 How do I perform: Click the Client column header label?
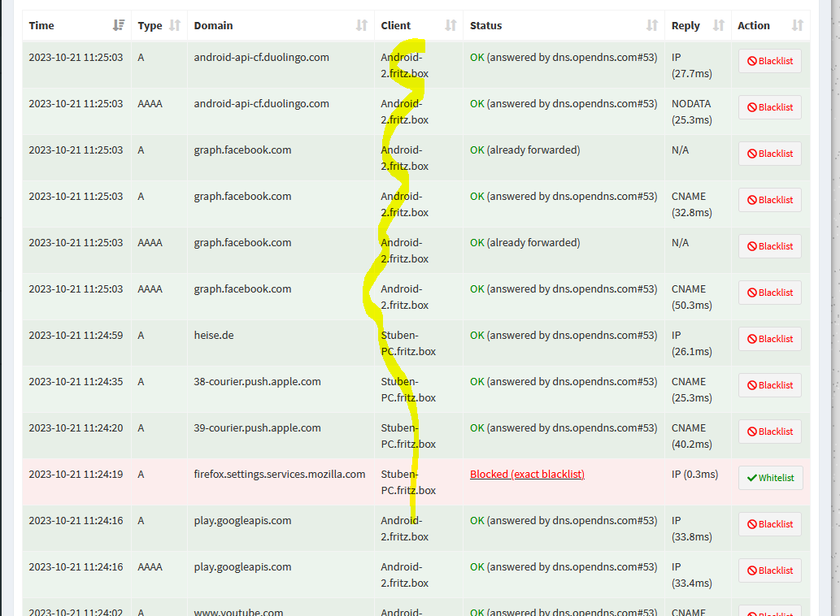pyautogui.click(x=396, y=26)
